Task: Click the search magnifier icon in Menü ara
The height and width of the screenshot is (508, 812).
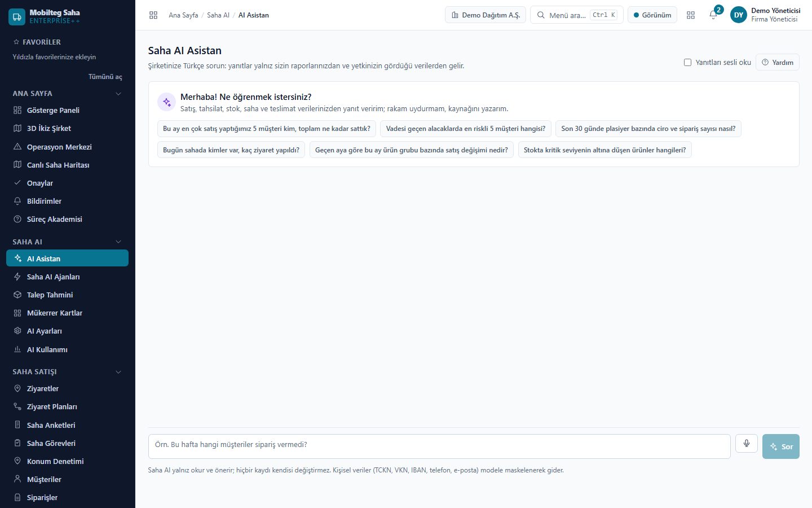Action: [x=541, y=15]
